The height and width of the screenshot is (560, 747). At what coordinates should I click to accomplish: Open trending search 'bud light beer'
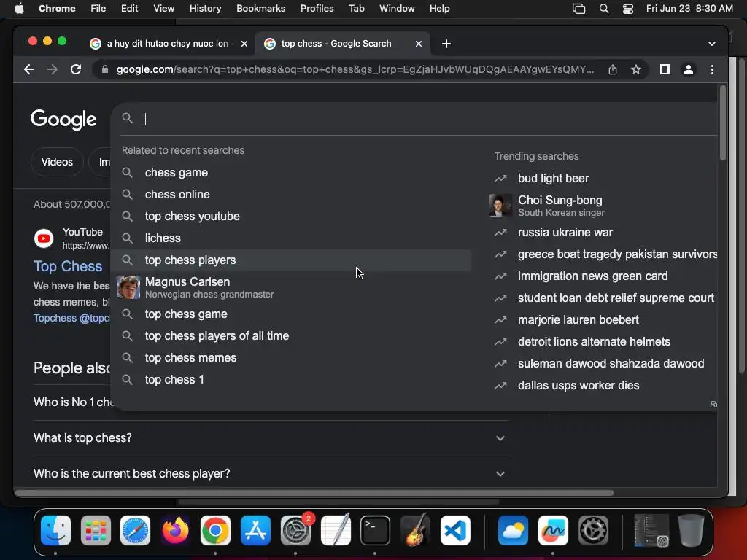pos(553,179)
